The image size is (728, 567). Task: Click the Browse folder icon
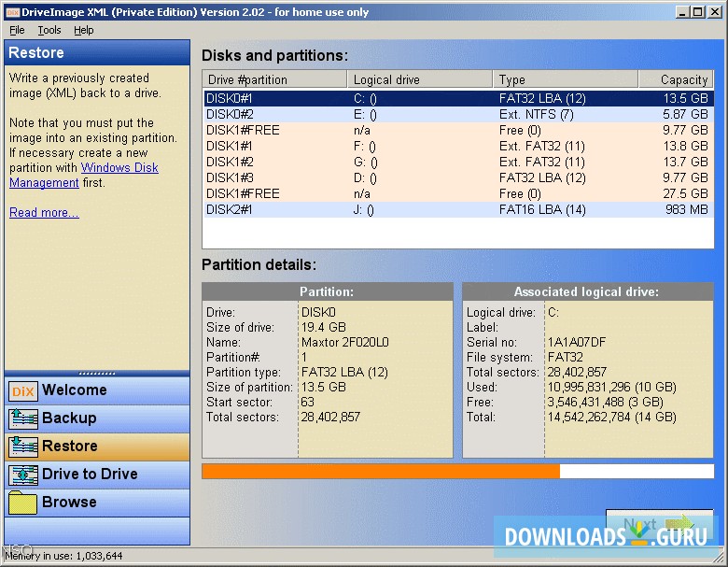(x=22, y=503)
